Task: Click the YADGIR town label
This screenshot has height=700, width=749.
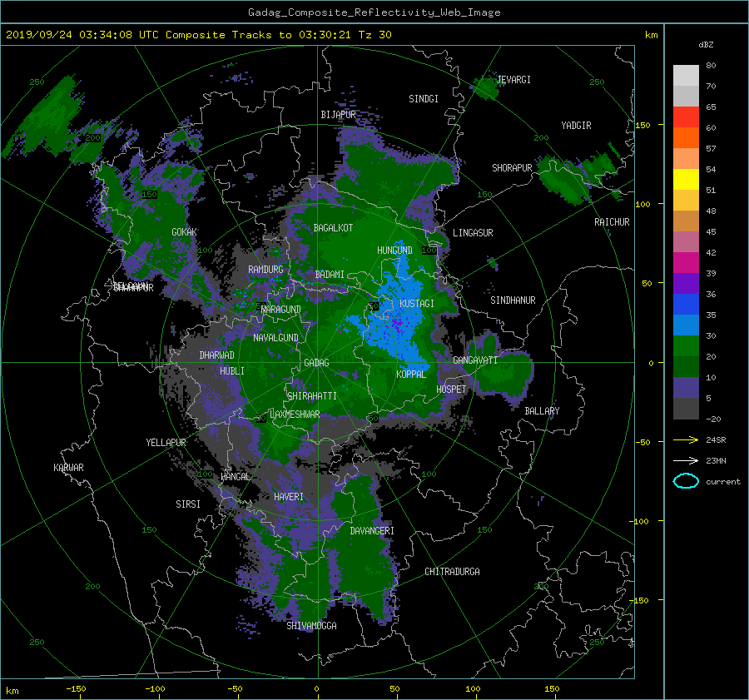Action: tap(576, 126)
